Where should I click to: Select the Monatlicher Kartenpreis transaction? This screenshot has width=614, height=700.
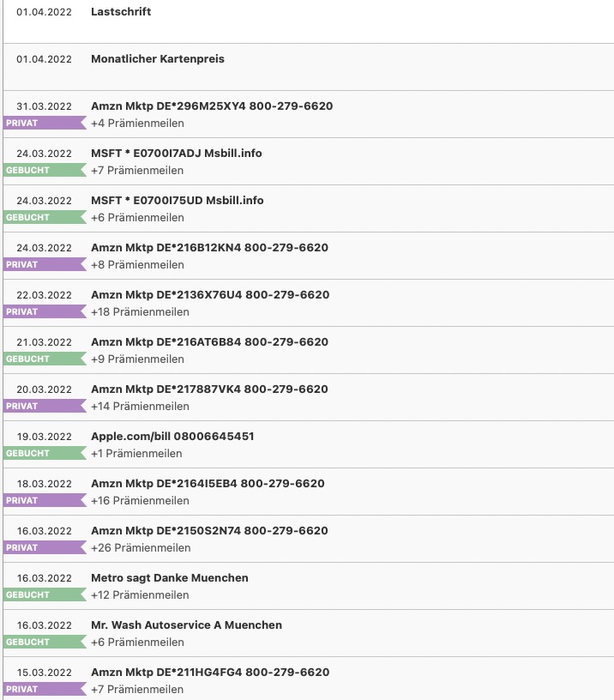[158, 59]
